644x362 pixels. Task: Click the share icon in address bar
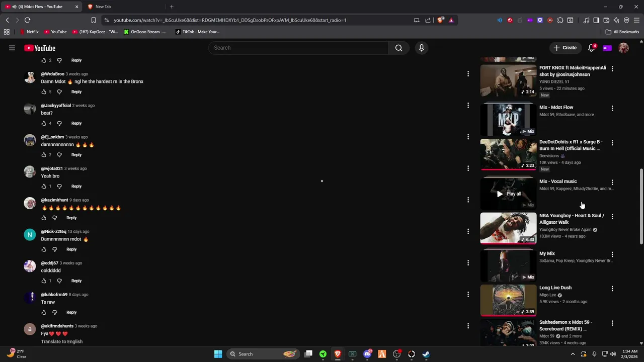[428, 20]
